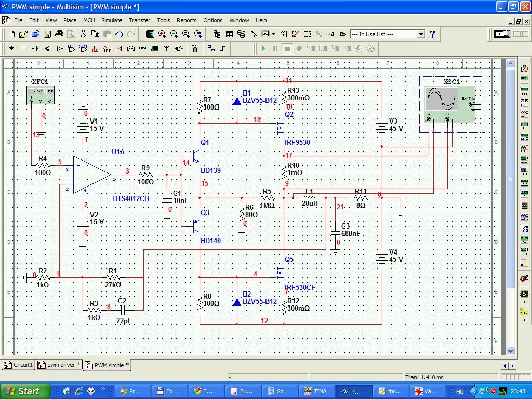532x399 pixels.
Task: Copy the selected components
Action: point(96,34)
